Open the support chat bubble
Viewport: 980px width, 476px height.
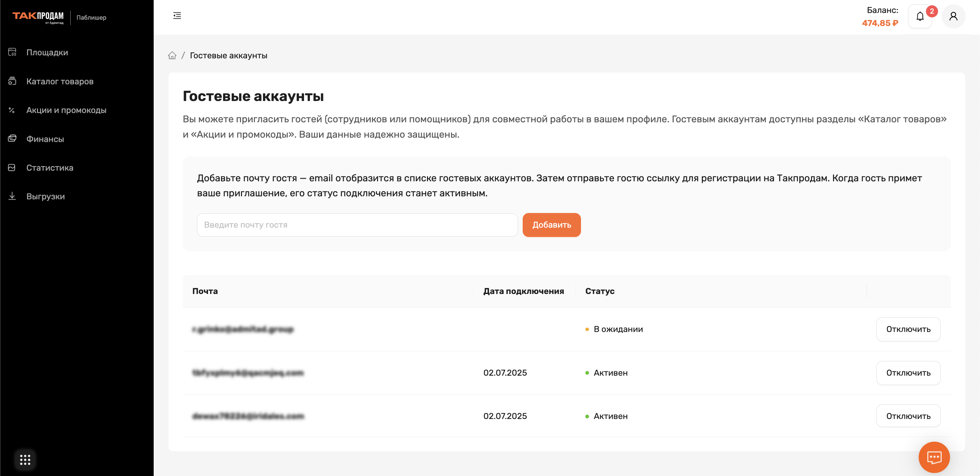(x=934, y=457)
